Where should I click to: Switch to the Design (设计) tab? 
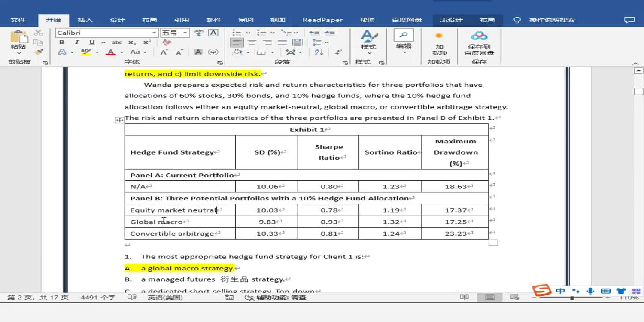[x=117, y=20]
